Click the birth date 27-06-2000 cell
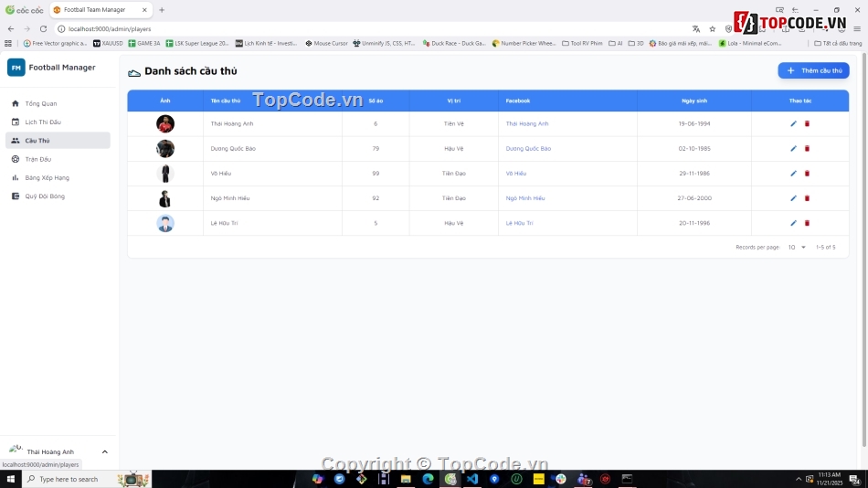This screenshot has height=488, width=868. click(694, 197)
